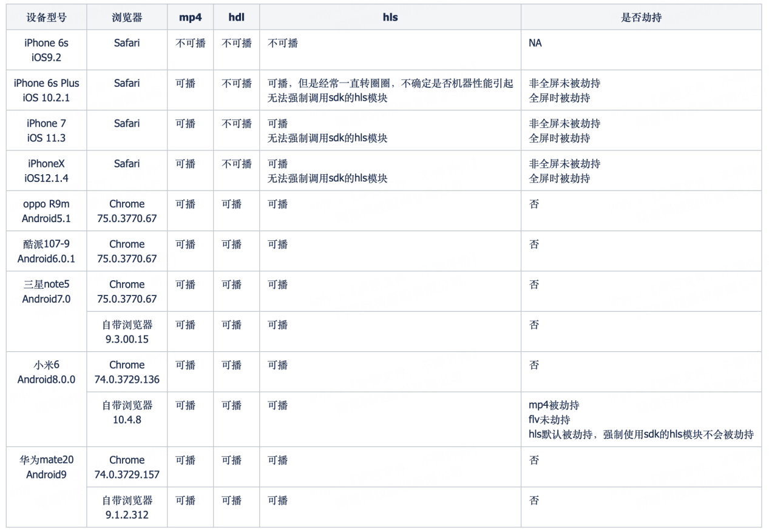Click the hls note mentioning 经常一直转圈圈
The width and height of the screenshot is (769, 532).
390,90
